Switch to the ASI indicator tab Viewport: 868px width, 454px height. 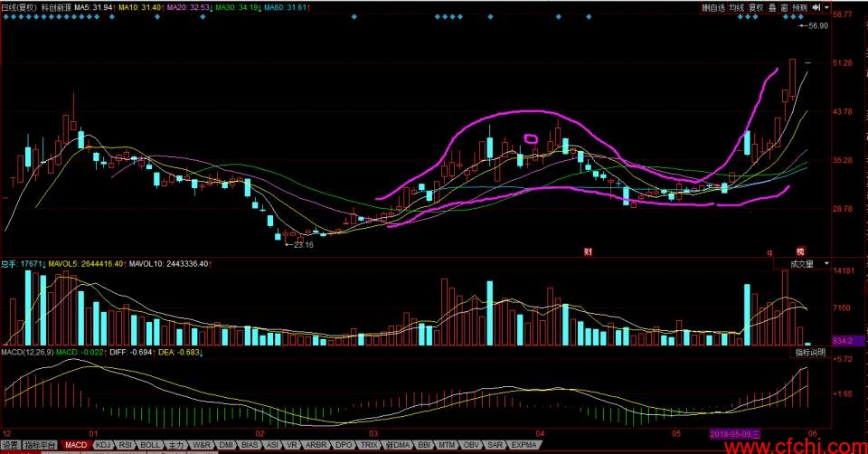click(x=272, y=445)
